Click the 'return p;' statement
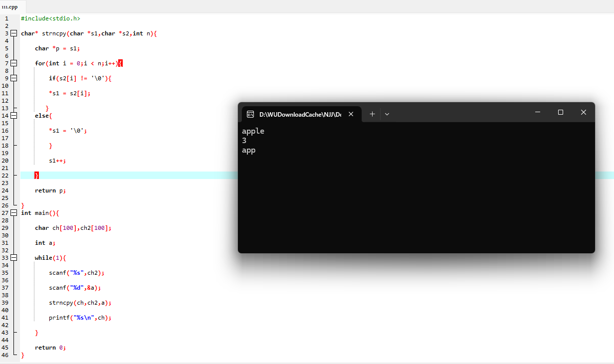This screenshot has width=614, height=364. click(x=50, y=190)
